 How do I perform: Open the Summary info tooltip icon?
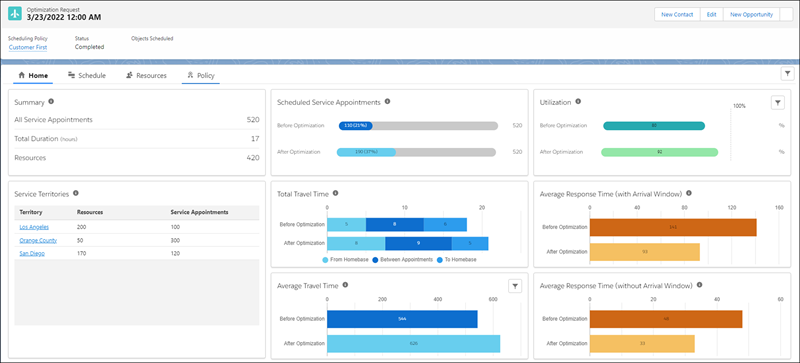[51, 102]
